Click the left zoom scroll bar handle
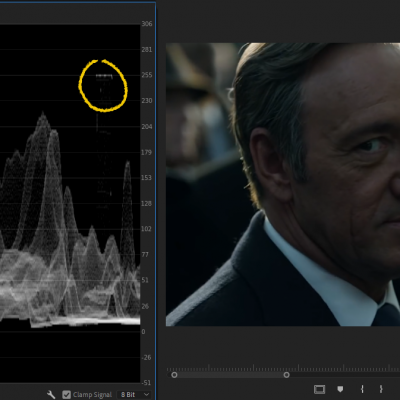Screen dimensions: 400x400 coord(174,375)
